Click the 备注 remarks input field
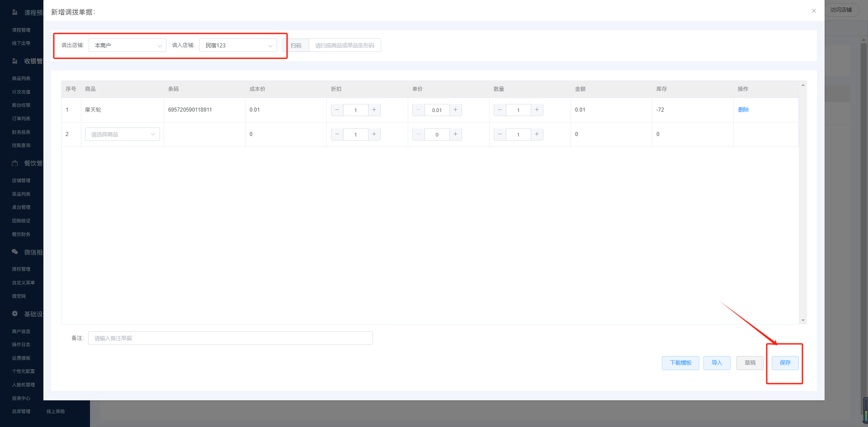 click(230, 338)
